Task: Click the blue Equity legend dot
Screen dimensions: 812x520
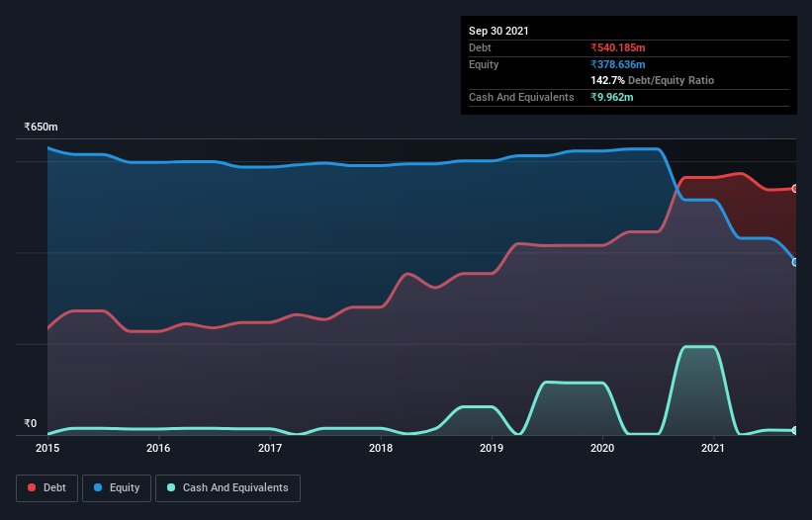Action: coord(98,487)
